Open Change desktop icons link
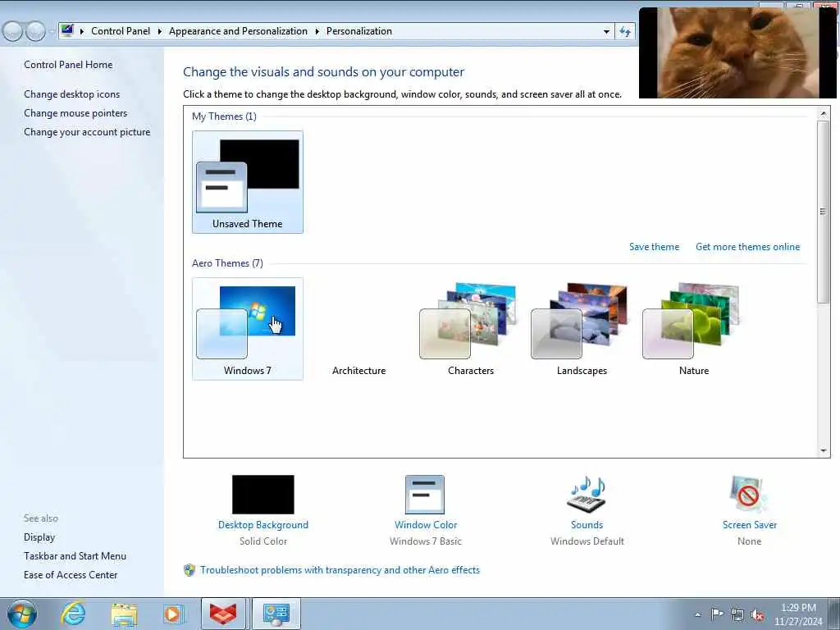The width and height of the screenshot is (840, 630). 72,94
